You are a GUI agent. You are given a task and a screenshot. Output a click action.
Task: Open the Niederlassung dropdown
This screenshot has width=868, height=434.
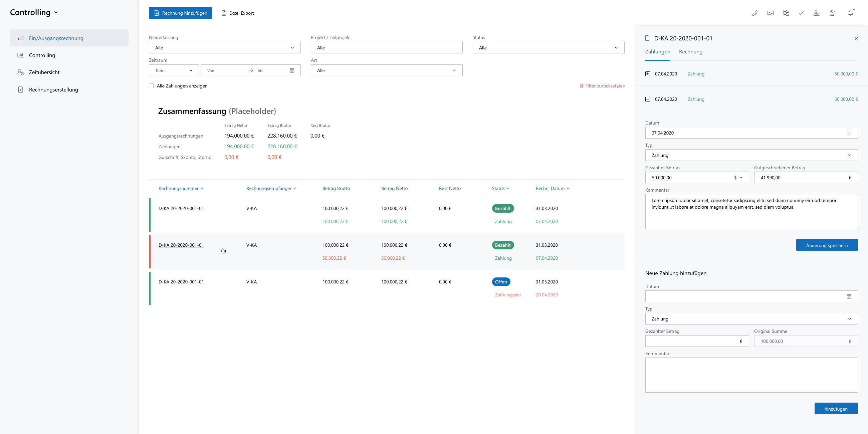224,47
